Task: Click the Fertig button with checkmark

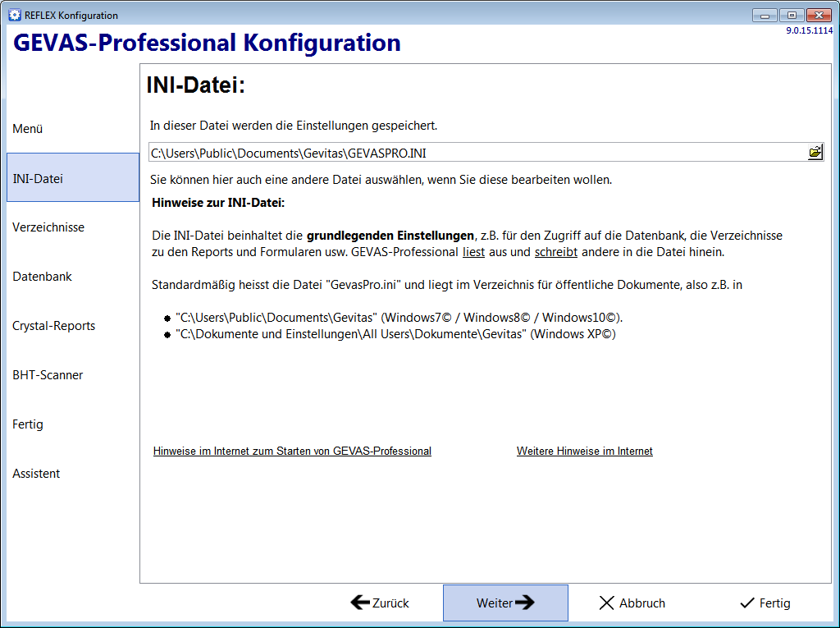Action: [x=765, y=603]
